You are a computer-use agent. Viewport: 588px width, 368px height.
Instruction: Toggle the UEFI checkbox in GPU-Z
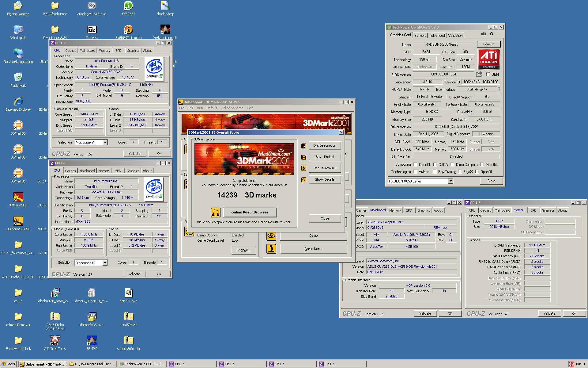pyautogui.click(x=488, y=74)
